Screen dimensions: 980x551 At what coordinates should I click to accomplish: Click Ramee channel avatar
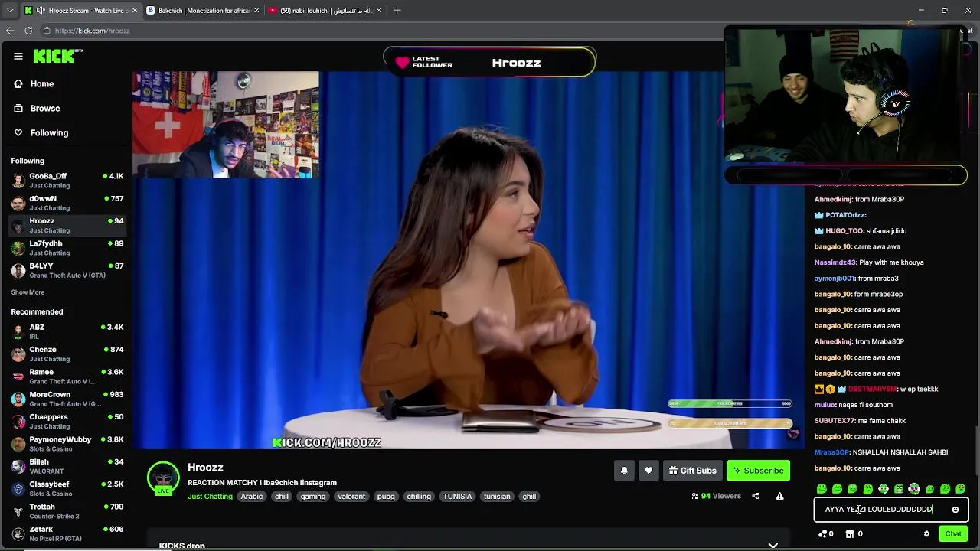point(18,377)
